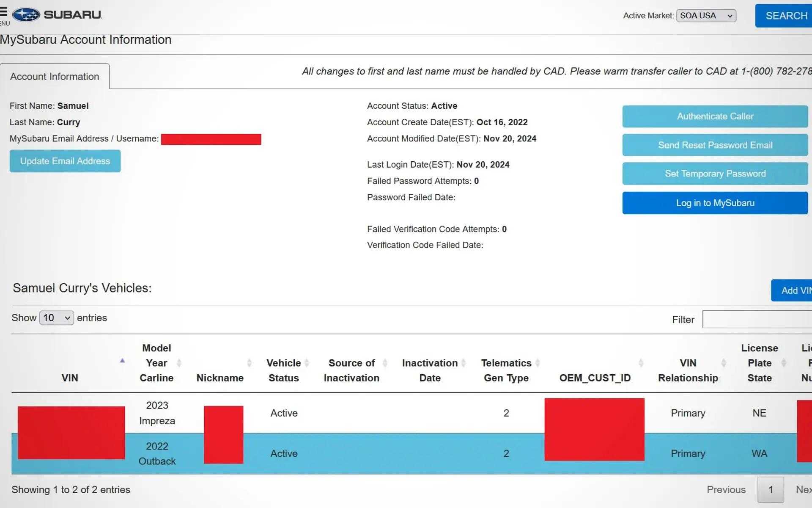Viewport: 812px width, 508px height.
Task: Sort by OEM_CUST_ID column
Action: (x=641, y=363)
